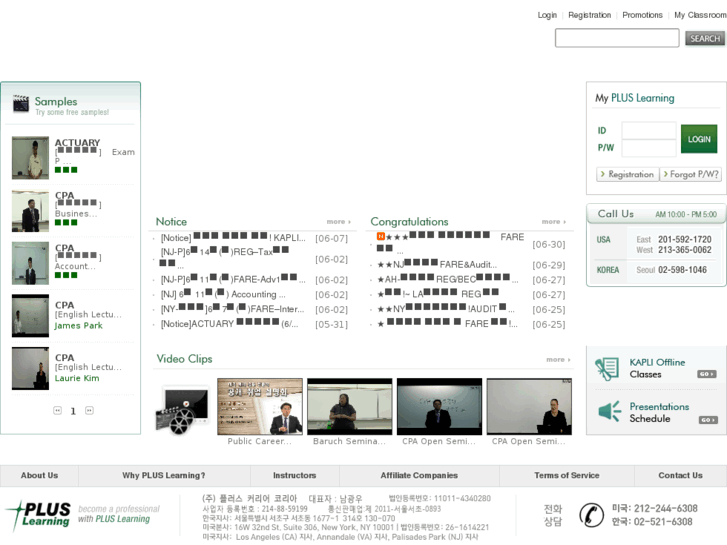Open the NY FARE-Inter notice
Viewport: 727px width, 545px height.
(232, 309)
